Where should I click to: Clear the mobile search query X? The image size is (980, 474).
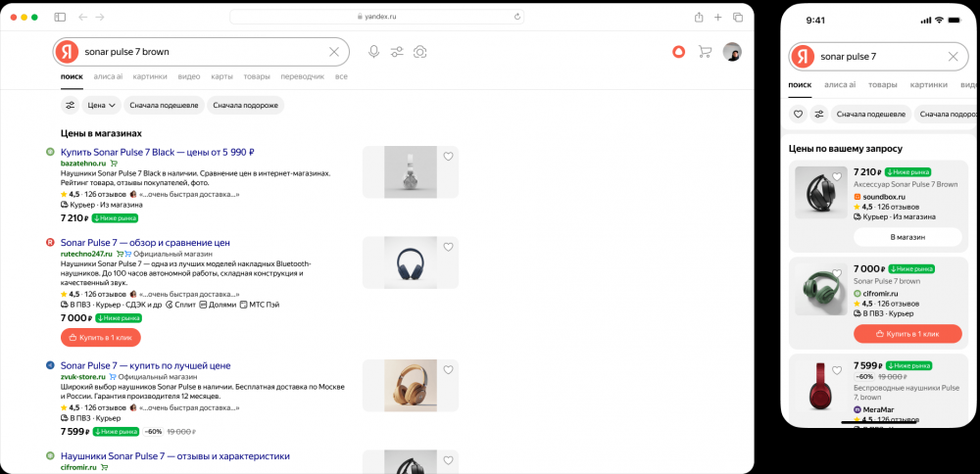(x=954, y=57)
